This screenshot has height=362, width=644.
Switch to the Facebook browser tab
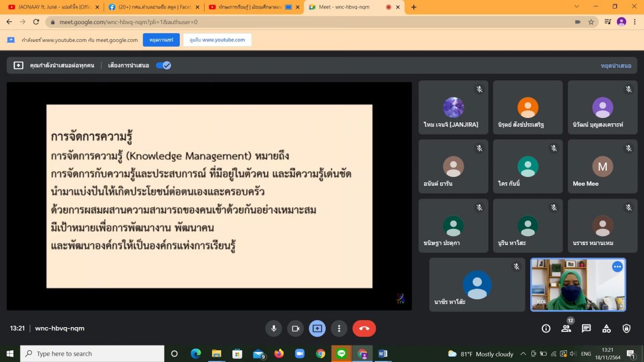point(153,7)
